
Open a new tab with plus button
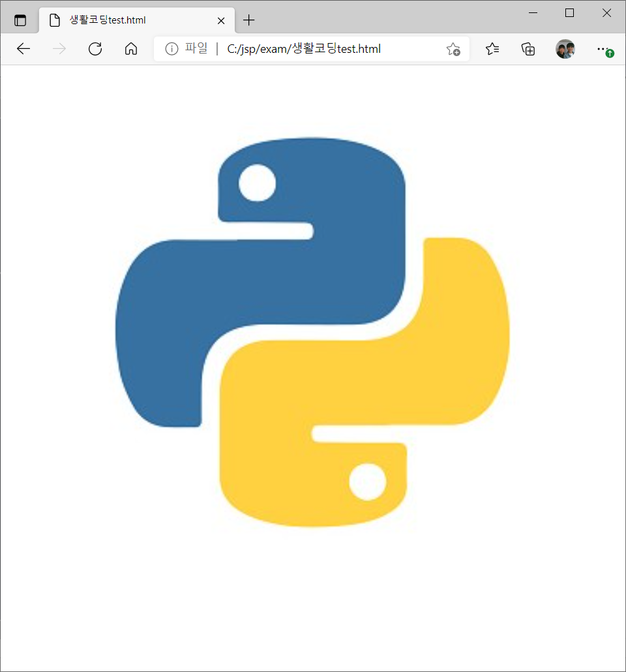pos(248,20)
